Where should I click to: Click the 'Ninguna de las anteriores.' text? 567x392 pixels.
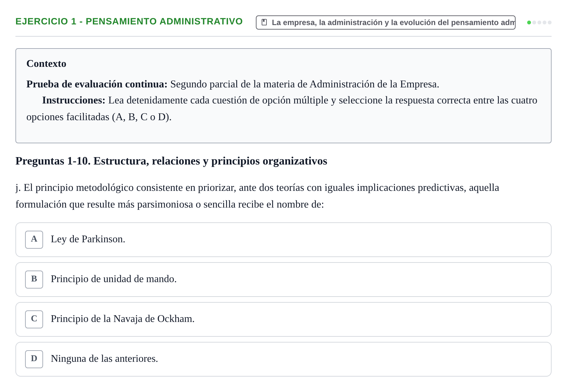pos(104,359)
